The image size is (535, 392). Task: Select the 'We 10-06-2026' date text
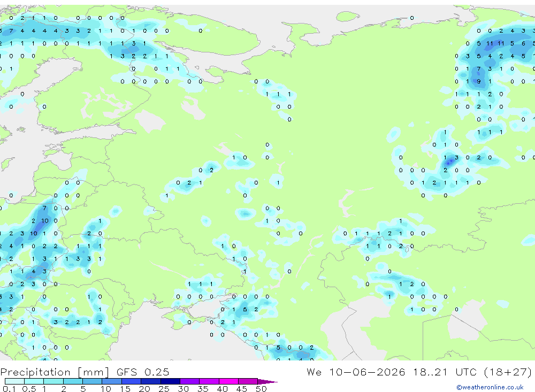coord(356,372)
